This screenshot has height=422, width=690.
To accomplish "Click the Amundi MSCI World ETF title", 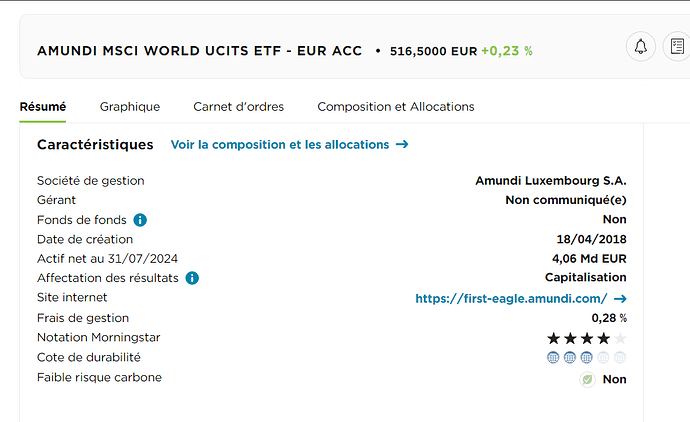I will [x=199, y=51].
